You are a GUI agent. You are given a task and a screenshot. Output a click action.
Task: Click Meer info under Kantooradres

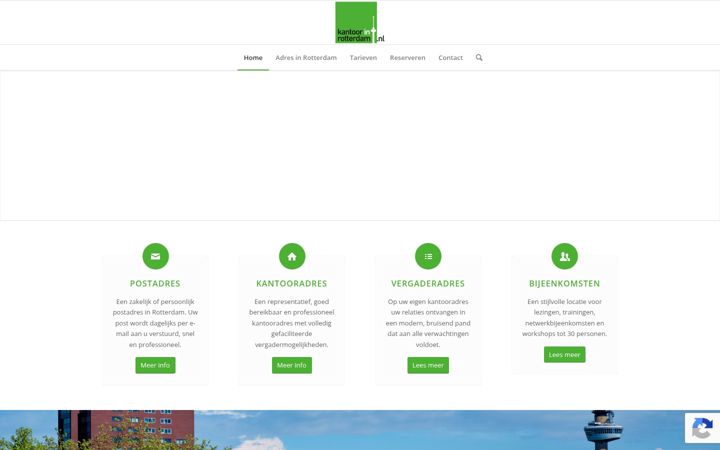[292, 365]
